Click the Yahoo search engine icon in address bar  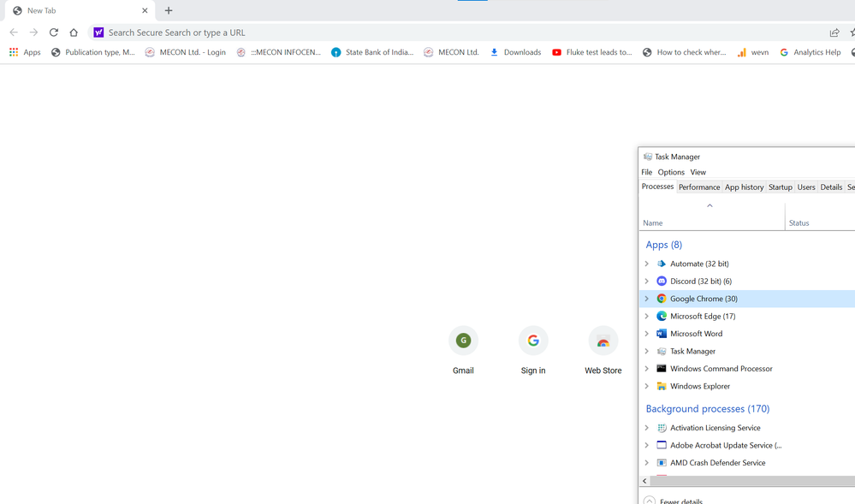(98, 33)
